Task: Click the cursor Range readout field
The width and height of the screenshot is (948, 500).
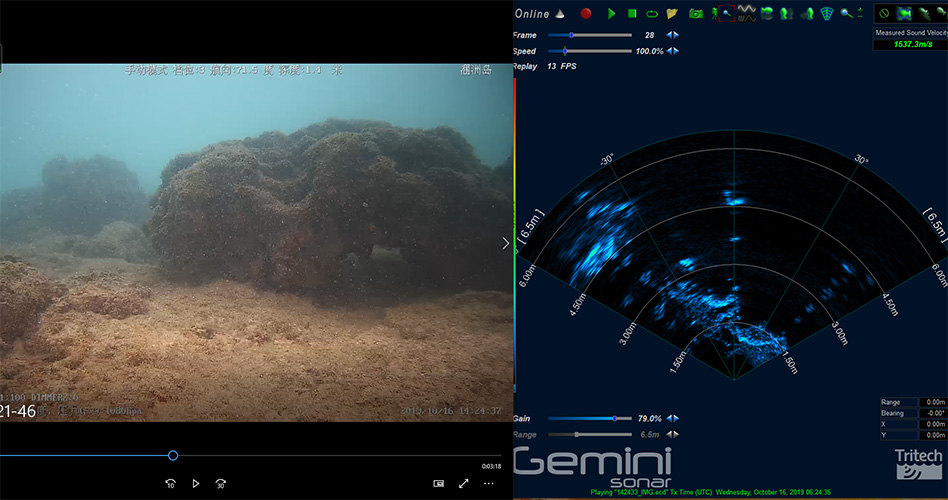Action: [x=932, y=402]
